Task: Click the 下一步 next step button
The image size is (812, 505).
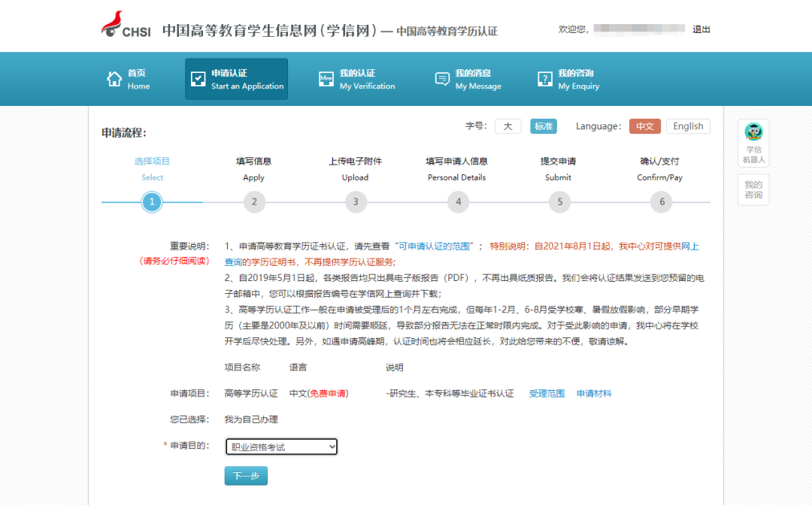Action: 246,476
